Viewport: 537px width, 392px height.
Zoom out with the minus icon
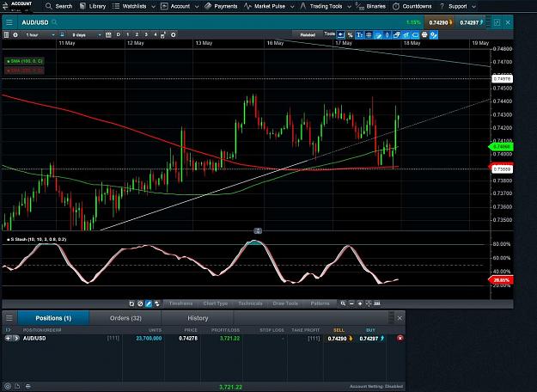(351, 303)
